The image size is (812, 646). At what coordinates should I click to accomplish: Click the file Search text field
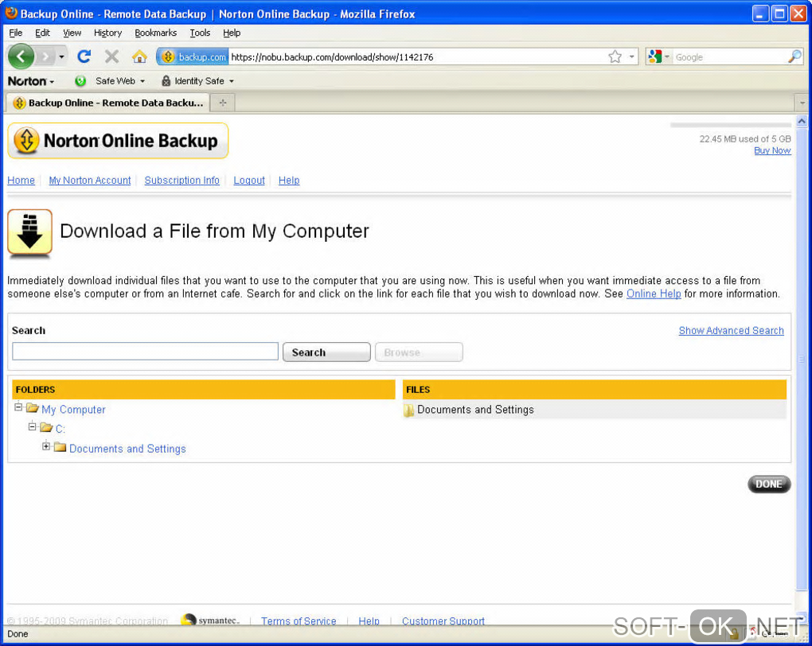[x=145, y=351]
